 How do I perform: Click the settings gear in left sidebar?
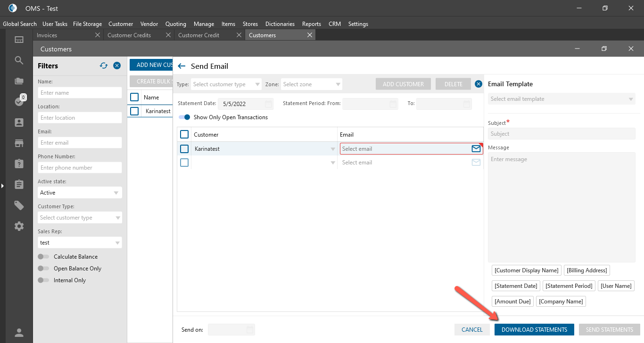pyautogui.click(x=19, y=226)
